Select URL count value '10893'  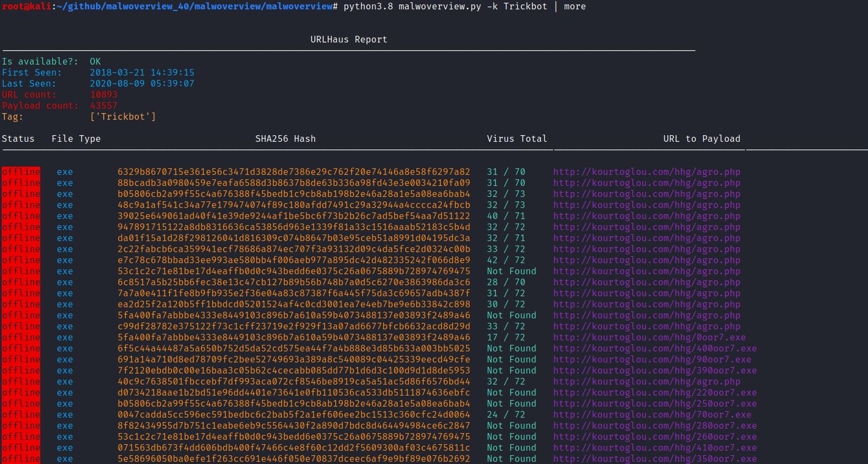(x=104, y=95)
